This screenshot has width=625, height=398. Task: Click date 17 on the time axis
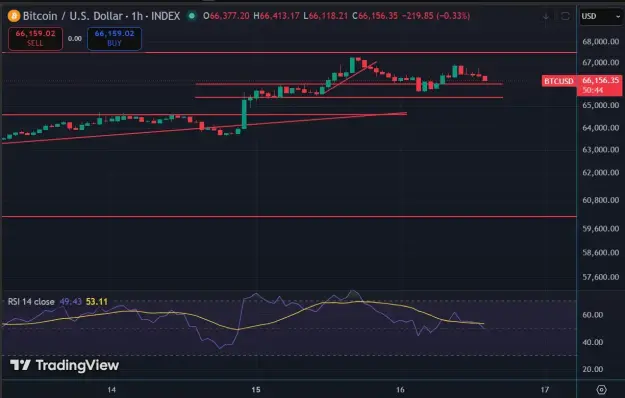pyautogui.click(x=544, y=390)
